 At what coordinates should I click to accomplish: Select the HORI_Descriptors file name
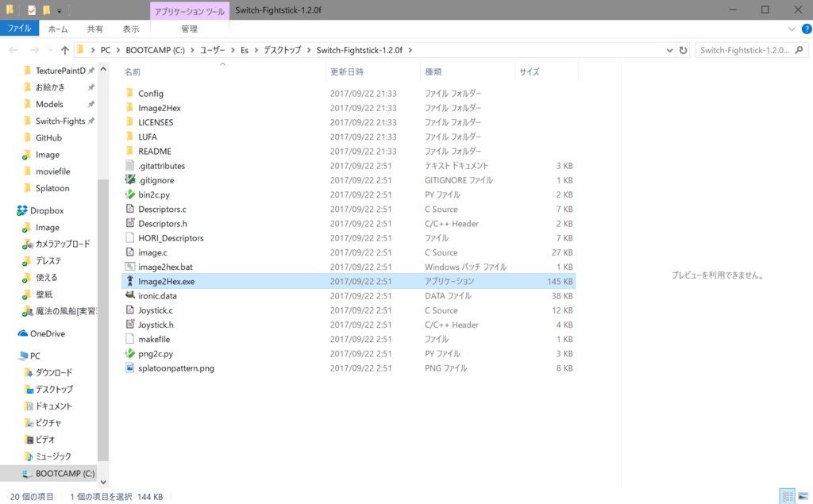coord(171,238)
